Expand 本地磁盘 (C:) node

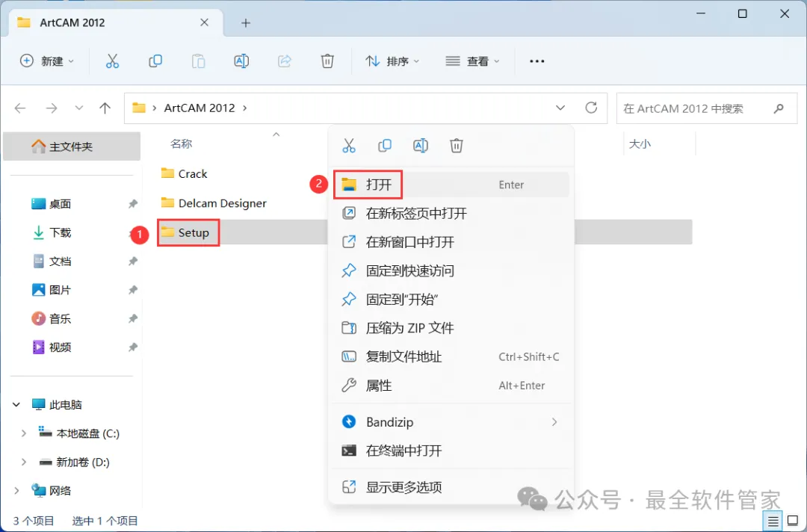(x=24, y=433)
